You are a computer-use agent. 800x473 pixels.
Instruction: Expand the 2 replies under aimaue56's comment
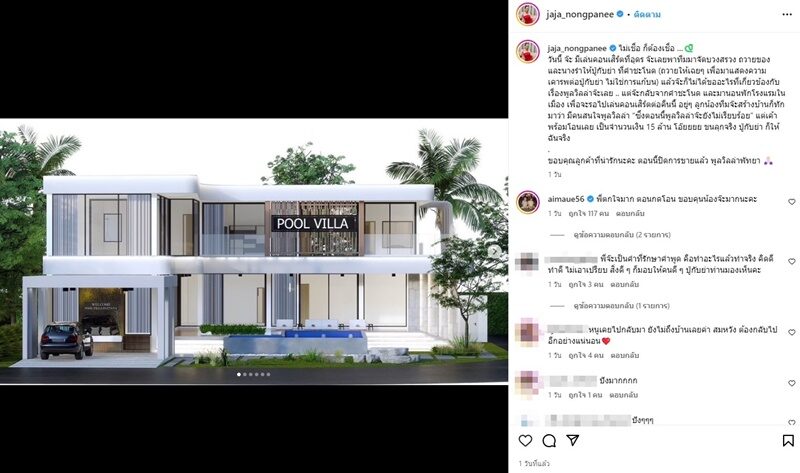click(x=622, y=235)
